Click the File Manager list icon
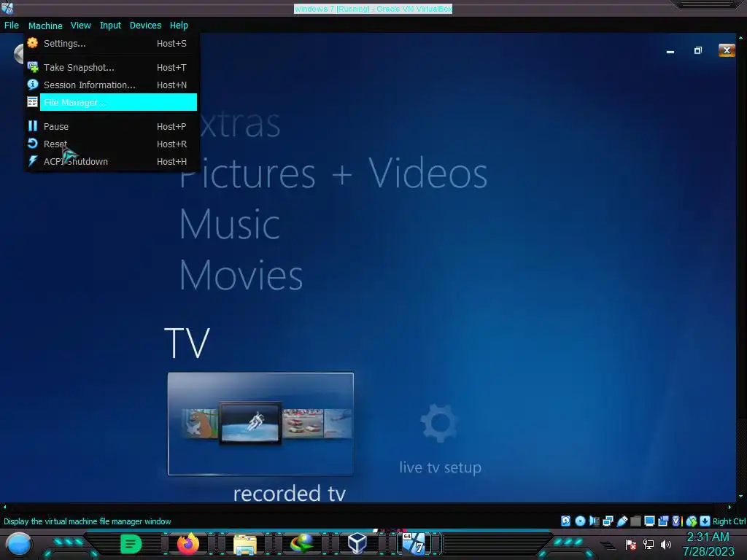The width and height of the screenshot is (747, 560). point(32,102)
